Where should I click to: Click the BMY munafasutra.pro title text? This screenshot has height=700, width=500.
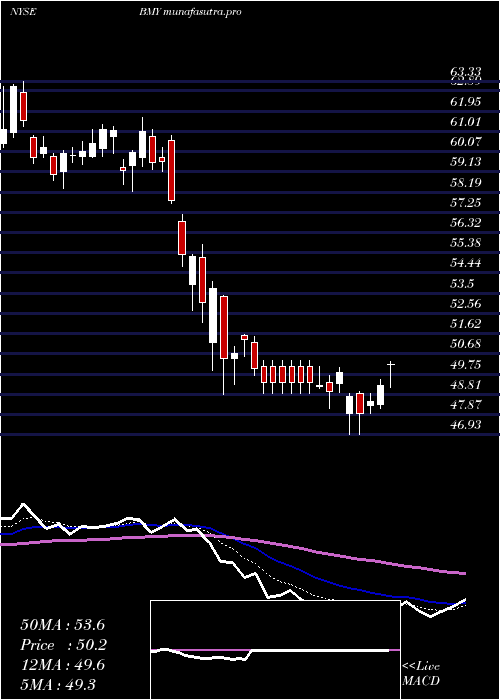click(190, 12)
